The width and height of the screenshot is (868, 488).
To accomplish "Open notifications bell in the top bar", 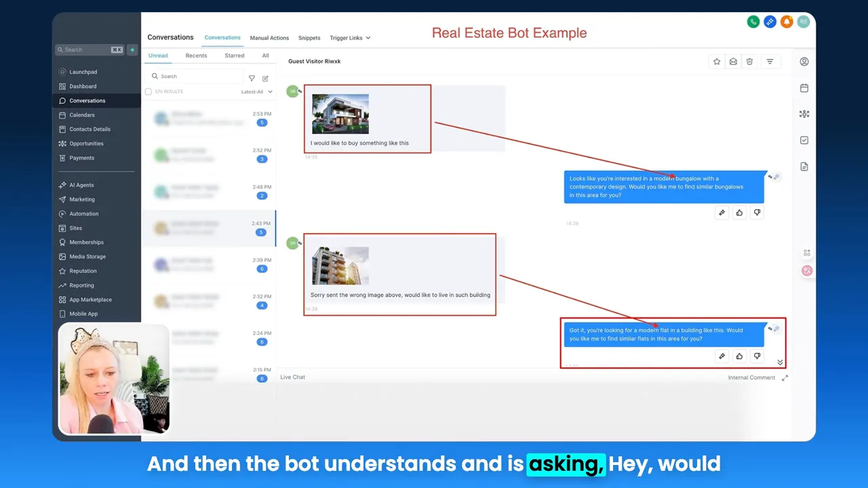I will (787, 22).
